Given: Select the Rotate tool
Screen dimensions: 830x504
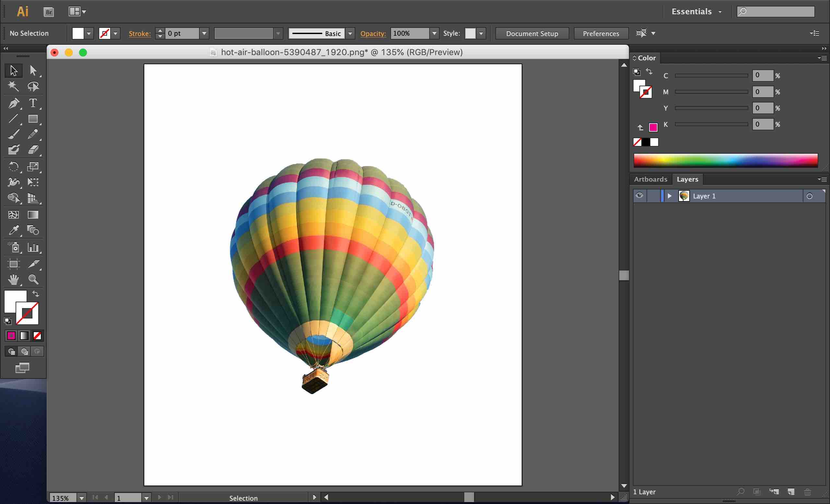Looking at the screenshot, I should [14, 166].
